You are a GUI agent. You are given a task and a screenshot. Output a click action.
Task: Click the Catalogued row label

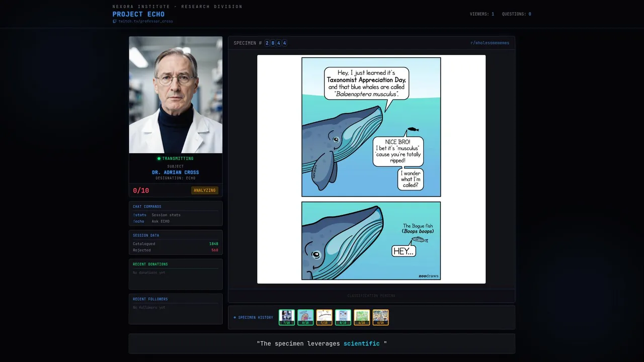(144, 244)
